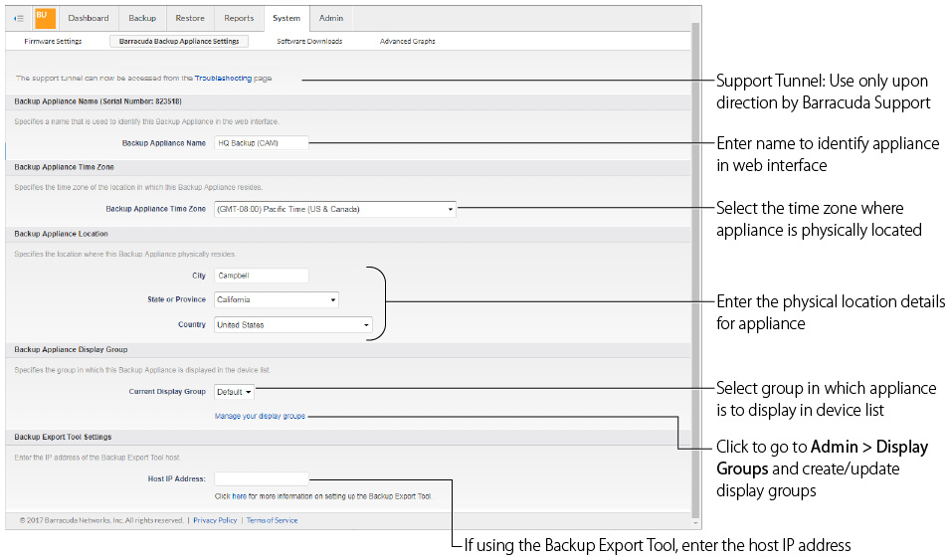Click the 'Backup Appliance Time Zone' section heading
Image resolution: width=950 pixels, height=560 pixels.
click(65, 167)
